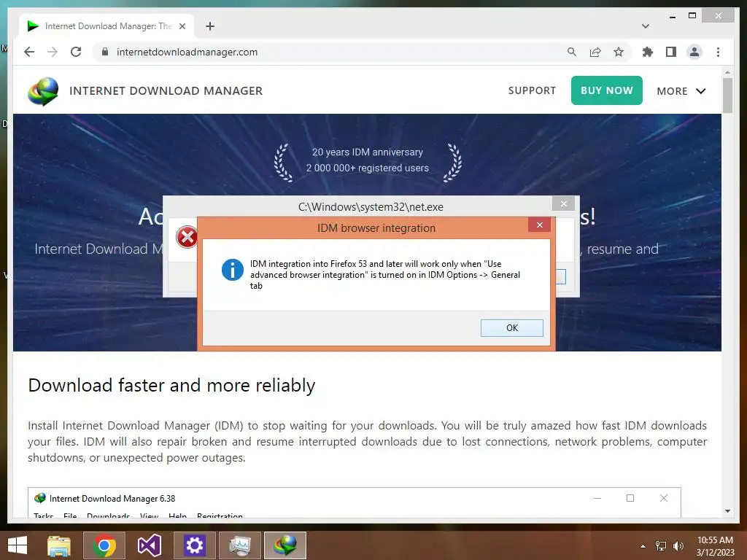The image size is (747, 560).
Task: Switch to Chrome in taskbar
Action: (104, 545)
